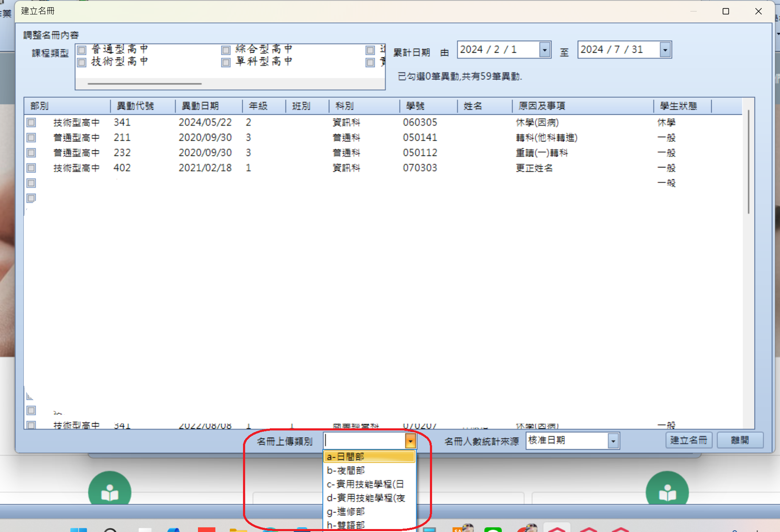Sort by the 學號 column header

pyautogui.click(x=429, y=106)
